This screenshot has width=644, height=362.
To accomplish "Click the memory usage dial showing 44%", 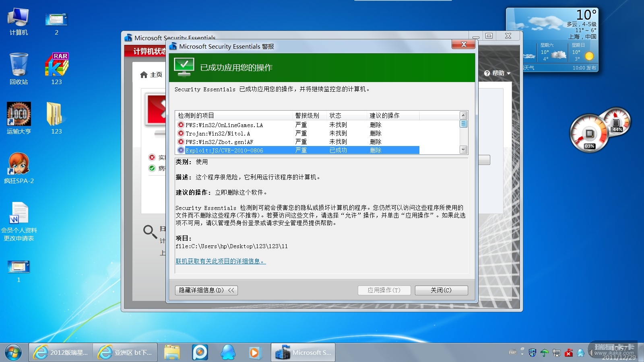I will pyautogui.click(x=616, y=121).
